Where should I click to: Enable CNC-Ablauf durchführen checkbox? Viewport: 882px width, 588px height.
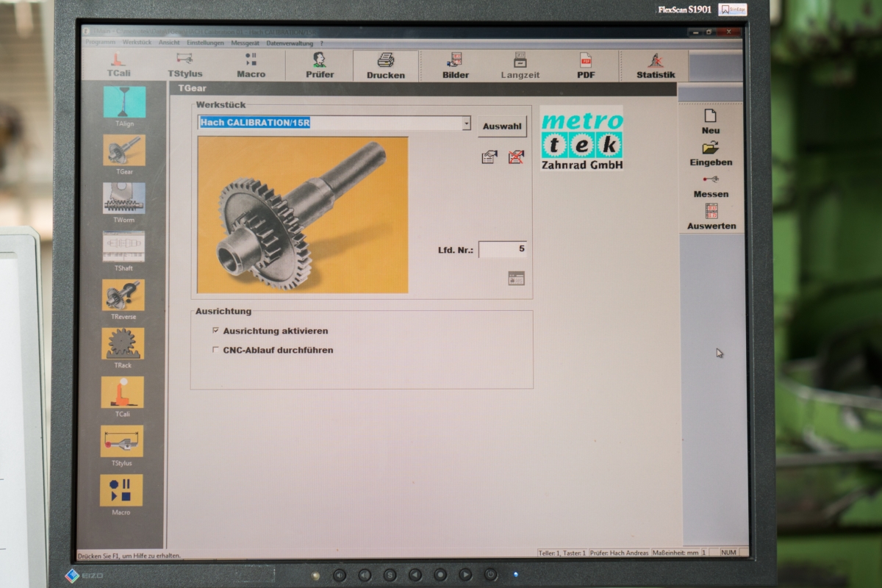pos(215,350)
